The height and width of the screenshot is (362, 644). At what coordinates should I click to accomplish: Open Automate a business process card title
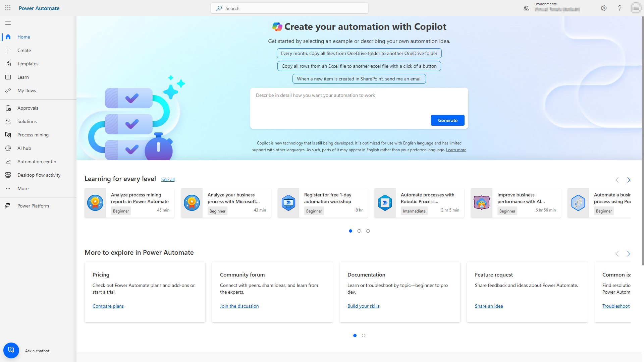(x=612, y=198)
